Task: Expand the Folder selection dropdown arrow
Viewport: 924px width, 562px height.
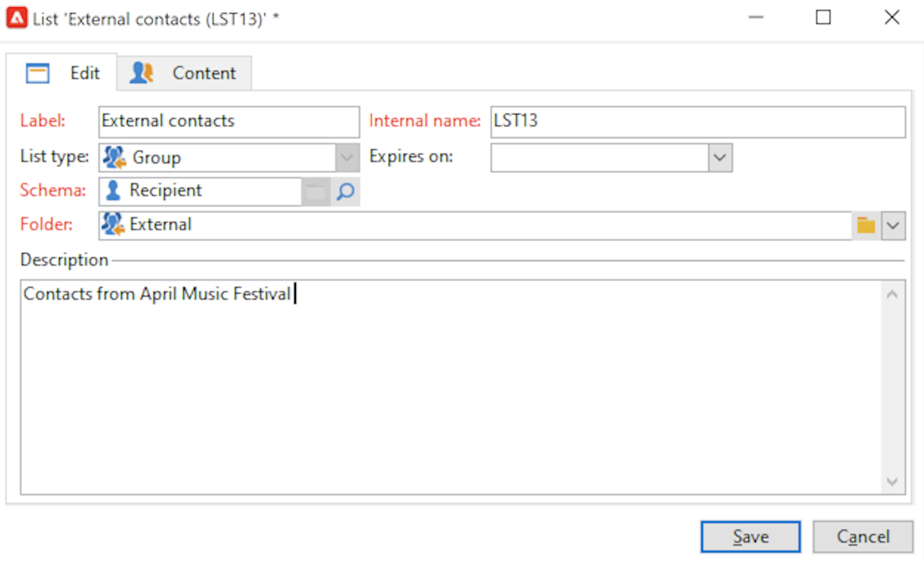Action: (x=894, y=225)
